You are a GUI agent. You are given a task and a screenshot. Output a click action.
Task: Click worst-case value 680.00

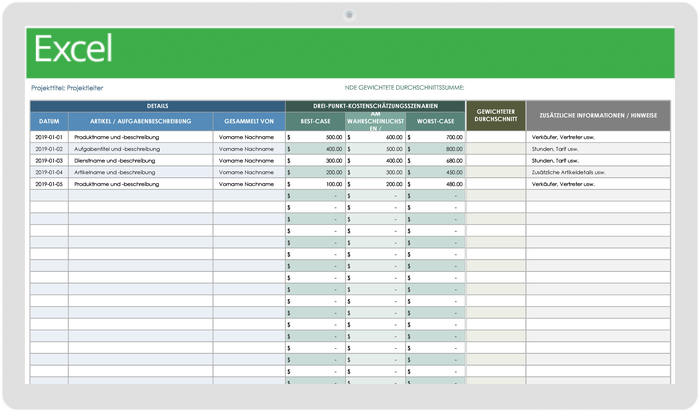pos(435,161)
